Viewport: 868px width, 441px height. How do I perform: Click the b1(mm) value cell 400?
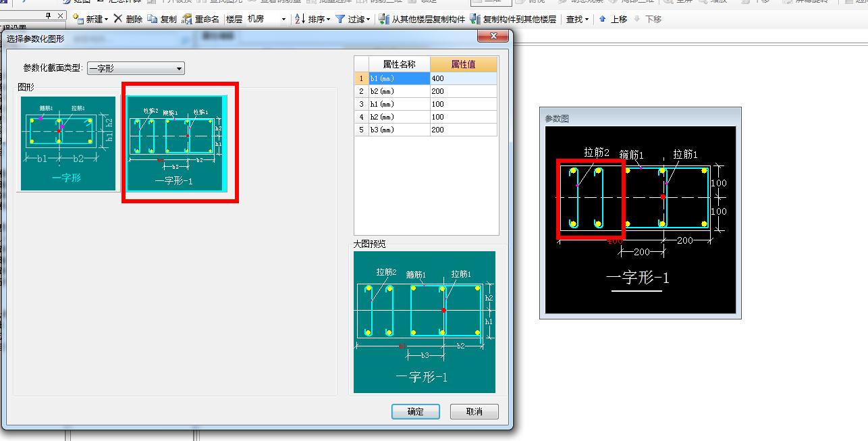(x=464, y=78)
